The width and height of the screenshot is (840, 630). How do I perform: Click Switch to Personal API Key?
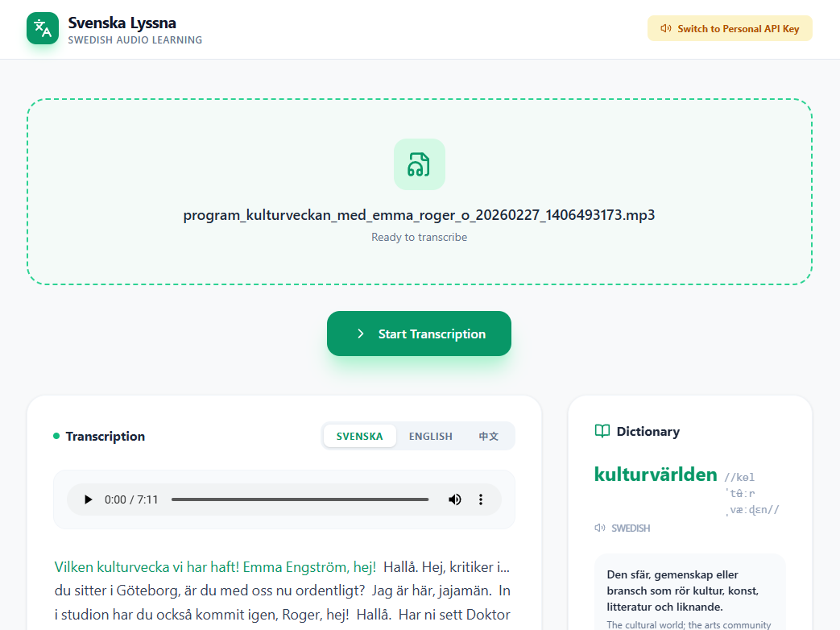(730, 28)
